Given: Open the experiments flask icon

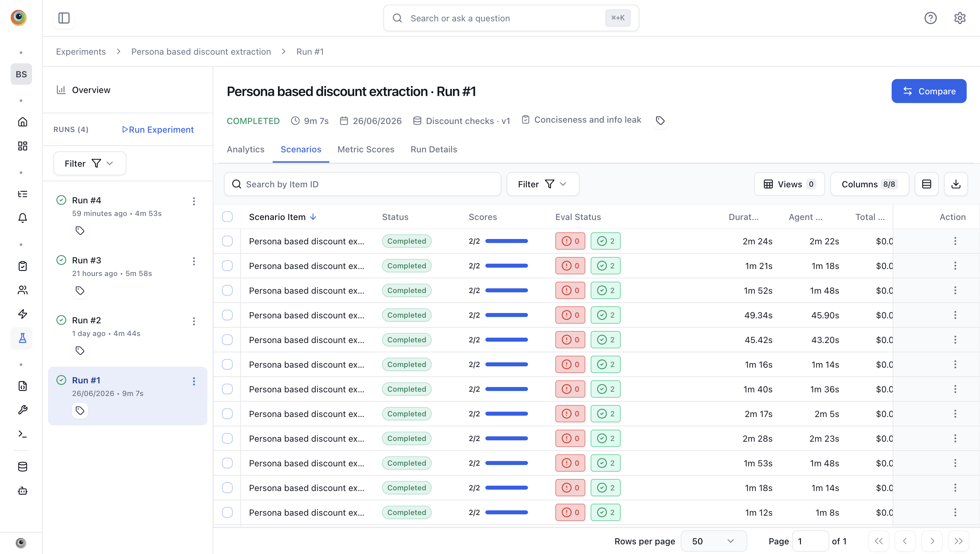Looking at the screenshot, I should point(22,338).
